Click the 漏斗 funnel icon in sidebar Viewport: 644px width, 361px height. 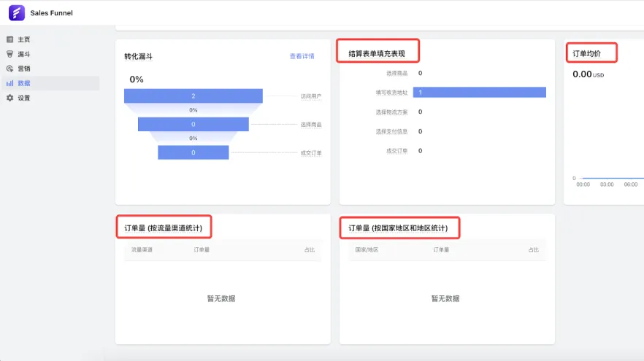pyautogui.click(x=10, y=54)
